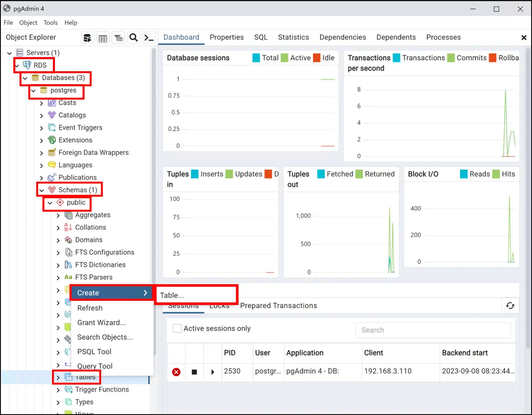Click the Databases (3) stack icon
This screenshot has height=415, width=532.
point(35,77)
